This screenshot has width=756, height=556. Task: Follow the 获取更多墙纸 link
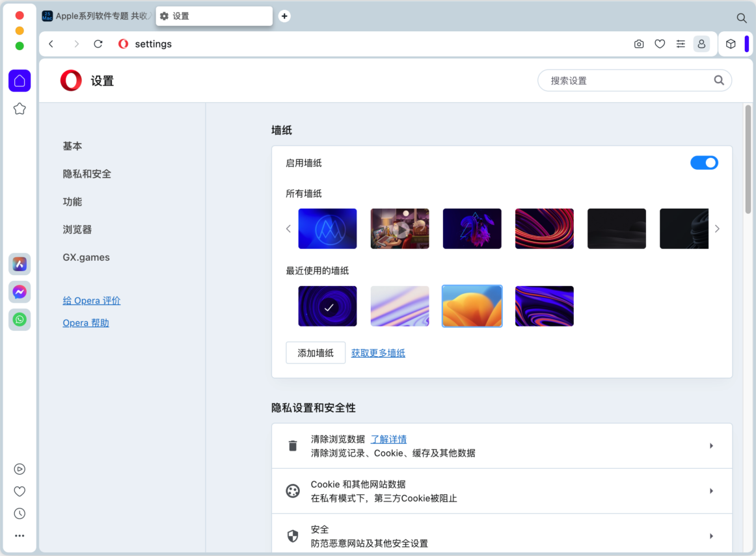tap(378, 353)
